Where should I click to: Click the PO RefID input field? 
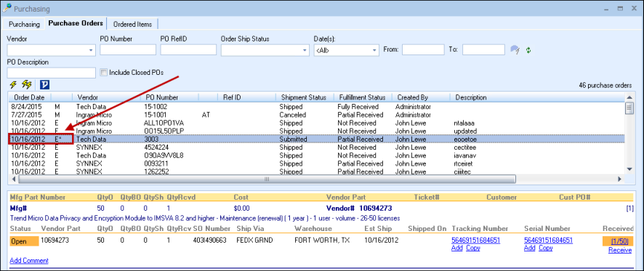click(x=188, y=50)
